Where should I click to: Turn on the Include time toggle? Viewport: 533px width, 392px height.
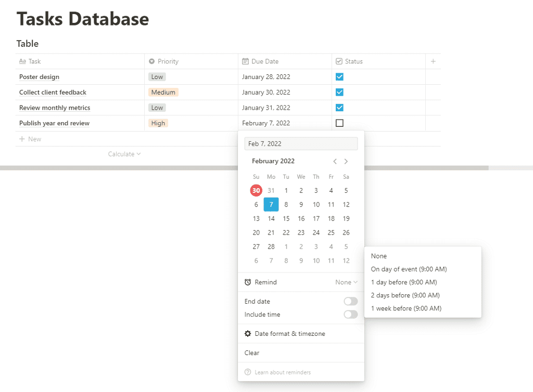pos(350,315)
